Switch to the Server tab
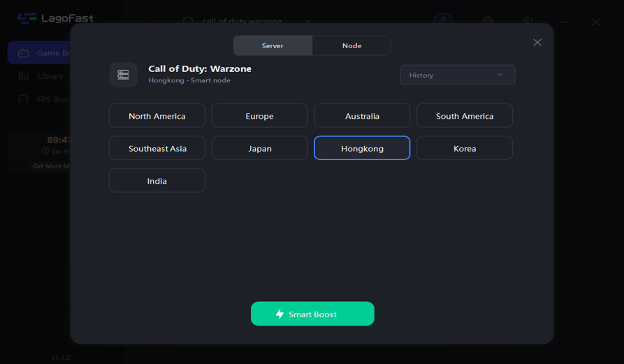The image size is (624, 364). pos(273,45)
